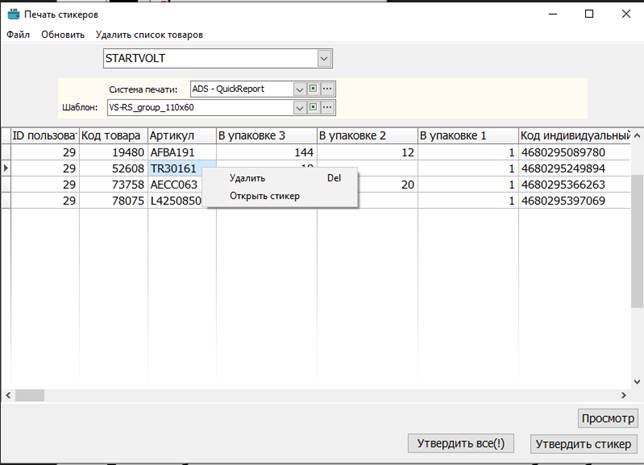The width and height of the screenshot is (644, 465).
Task: Click the В упаковке 3 column header
Action: click(x=267, y=136)
